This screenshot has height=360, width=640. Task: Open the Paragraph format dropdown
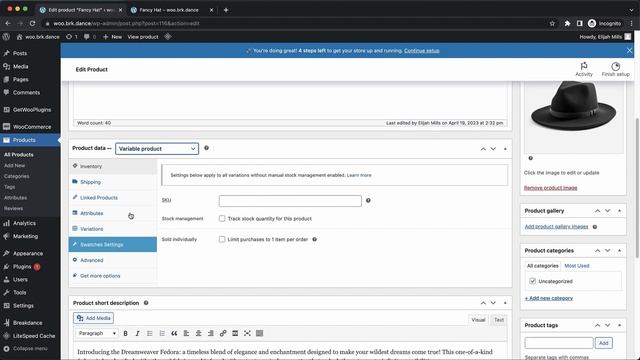click(x=97, y=333)
